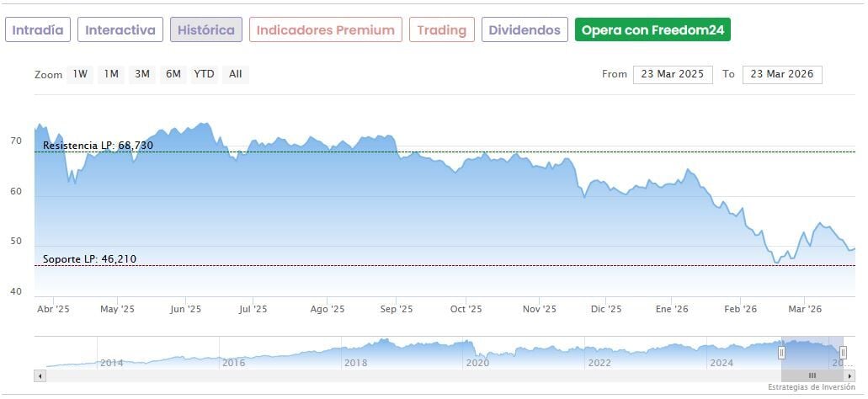868x399 pixels.
Task: Show the Dividendos view
Action: [x=525, y=30]
